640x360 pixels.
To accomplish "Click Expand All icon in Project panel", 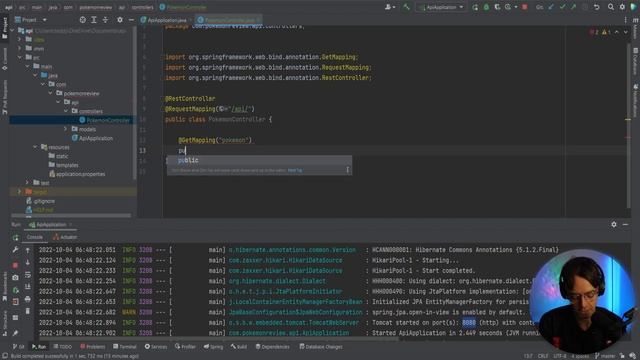I will [x=94, y=20].
